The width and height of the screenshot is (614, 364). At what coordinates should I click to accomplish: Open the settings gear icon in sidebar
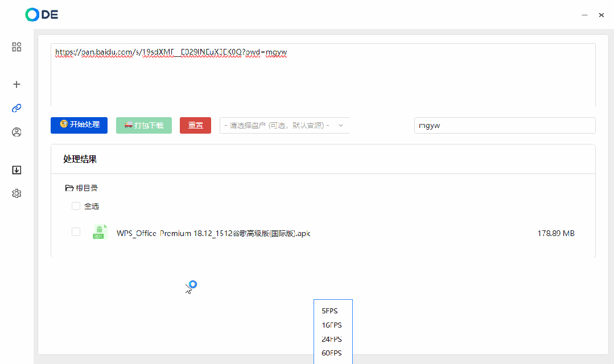point(17,193)
